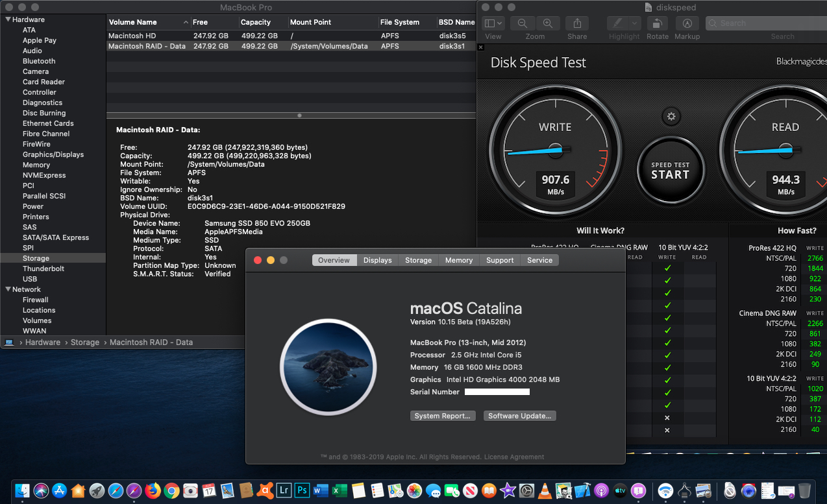The width and height of the screenshot is (827, 504).
Task: Open settings gear in Disk Speed Test
Action: pyautogui.click(x=671, y=117)
